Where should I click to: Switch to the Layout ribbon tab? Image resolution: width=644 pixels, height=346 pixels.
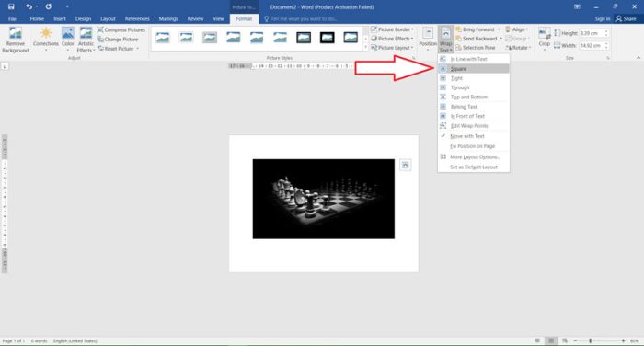click(108, 19)
